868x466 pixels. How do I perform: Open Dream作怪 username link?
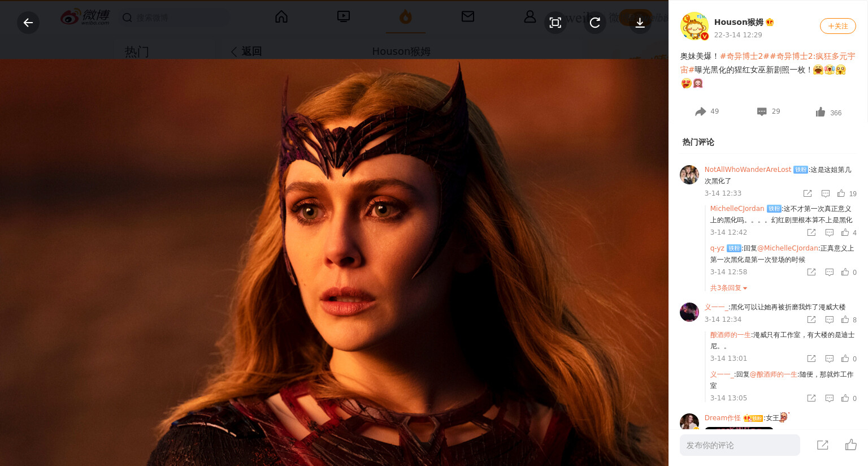click(722, 418)
